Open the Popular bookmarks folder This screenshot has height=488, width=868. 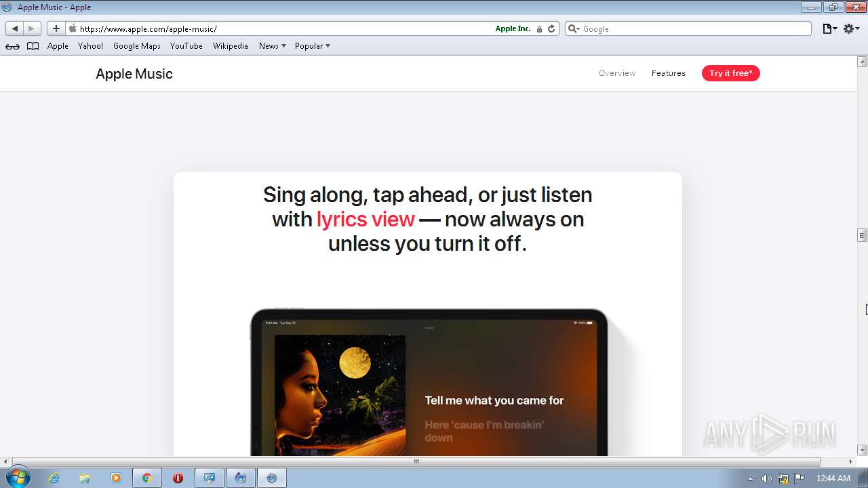click(312, 46)
